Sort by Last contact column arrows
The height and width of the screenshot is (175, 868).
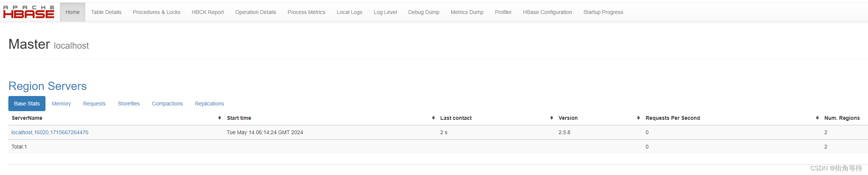pos(552,118)
